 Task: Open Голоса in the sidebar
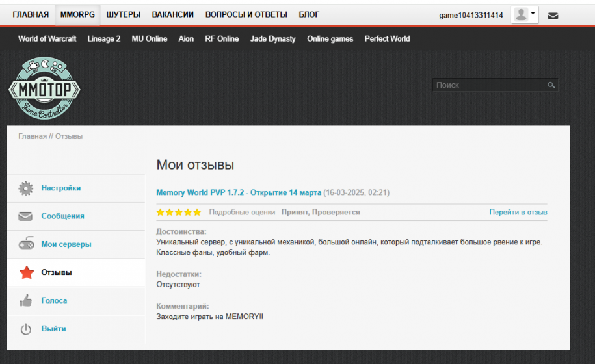[54, 301]
